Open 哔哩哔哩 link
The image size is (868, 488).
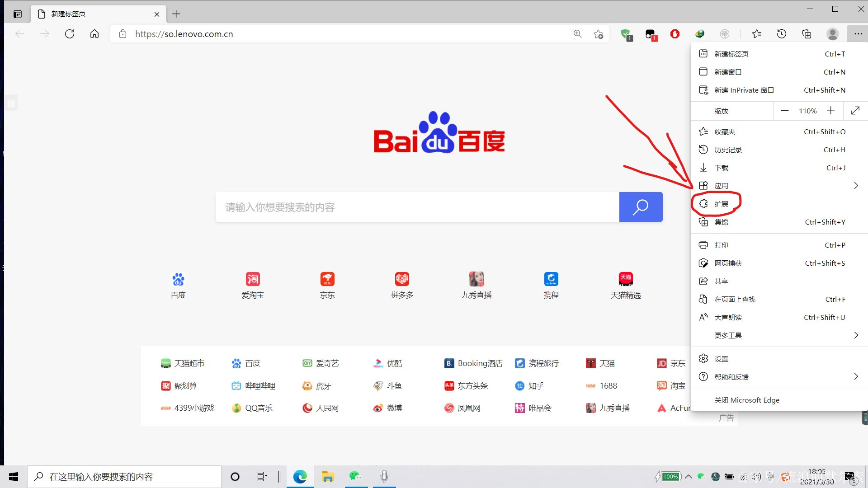pos(254,386)
